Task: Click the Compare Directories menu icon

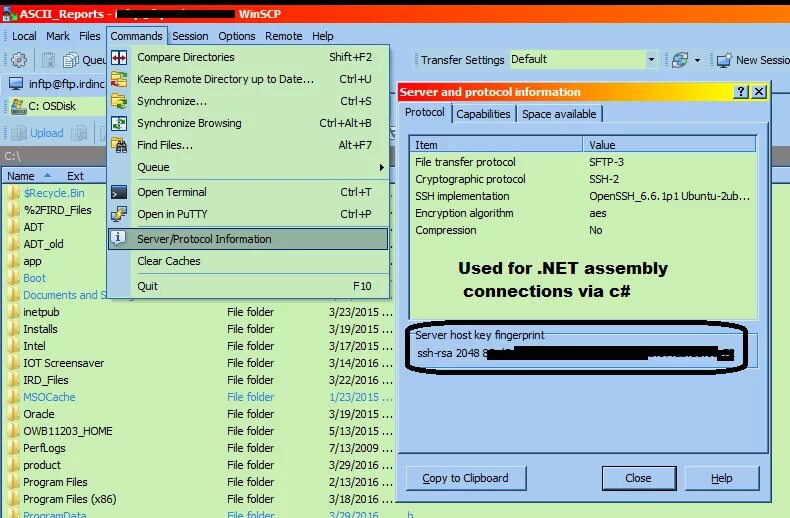Action: (119, 57)
